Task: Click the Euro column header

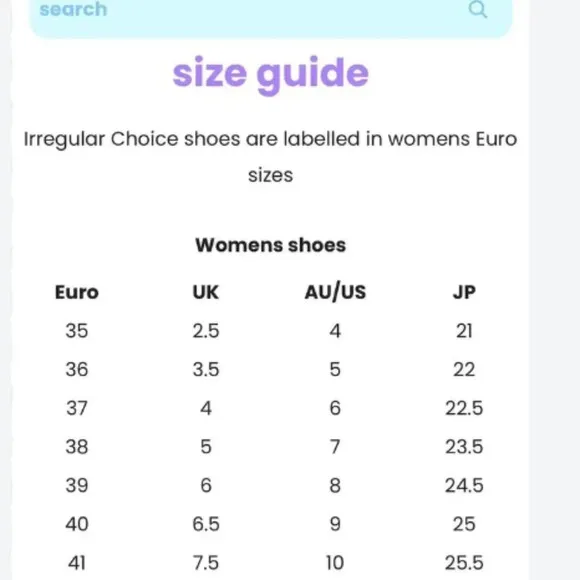Action: coord(77,292)
